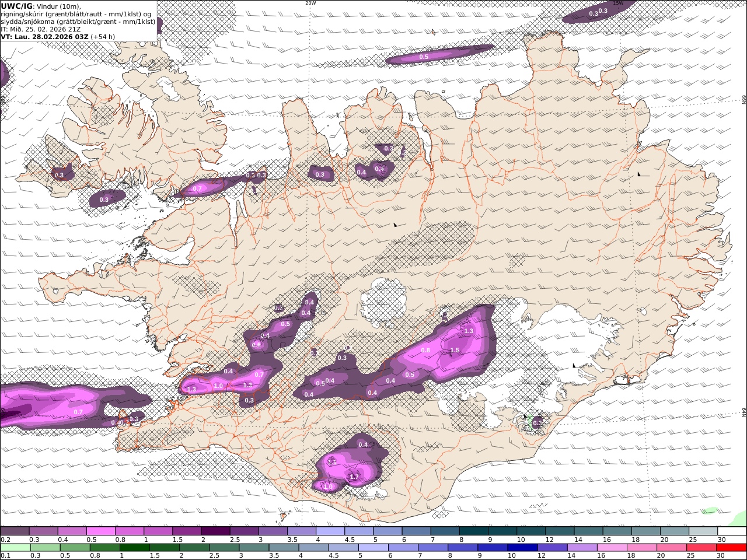Viewport: 747px width, 560px height.
Task: Click the bottom legend swatch between 3 and 3.5
Action: [x=254, y=547]
